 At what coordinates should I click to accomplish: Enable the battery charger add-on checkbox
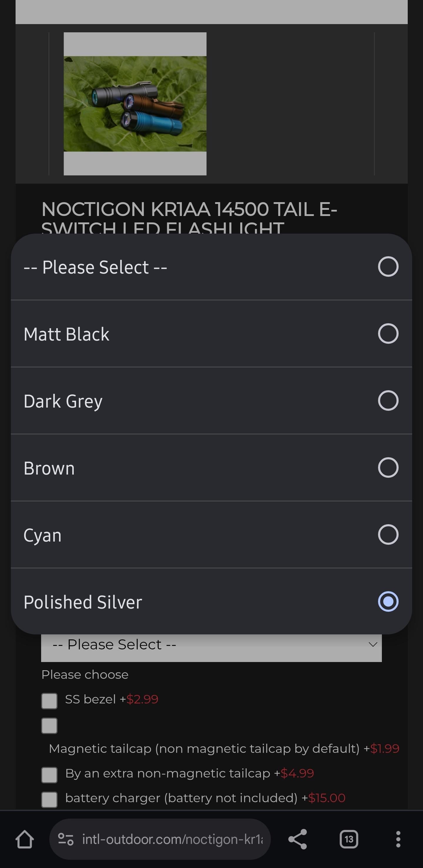coord(49,799)
